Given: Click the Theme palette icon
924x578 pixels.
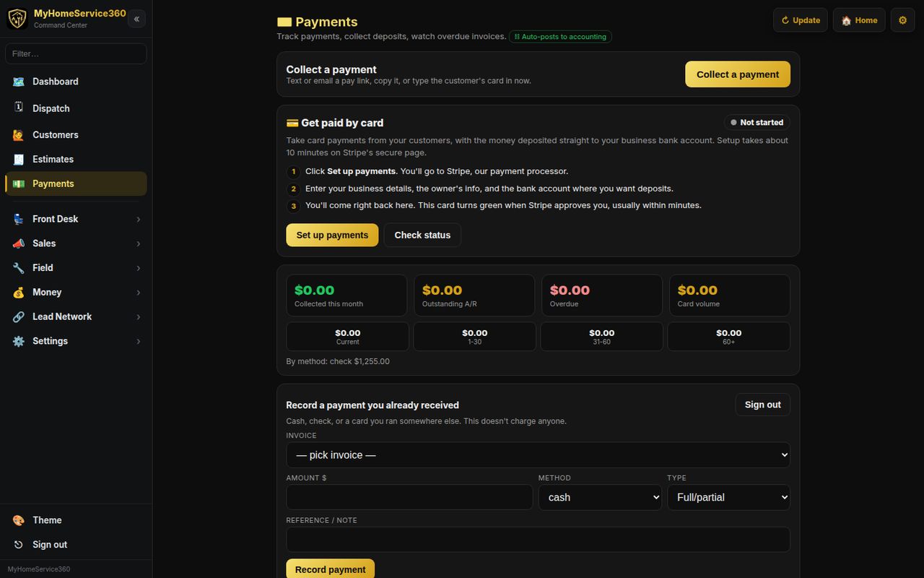Looking at the screenshot, I should tap(19, 520).
